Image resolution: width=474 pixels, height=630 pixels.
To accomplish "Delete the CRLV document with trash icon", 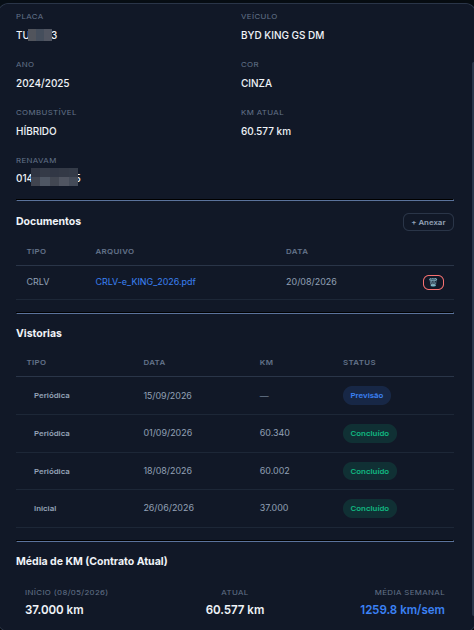I will [433, 282].
